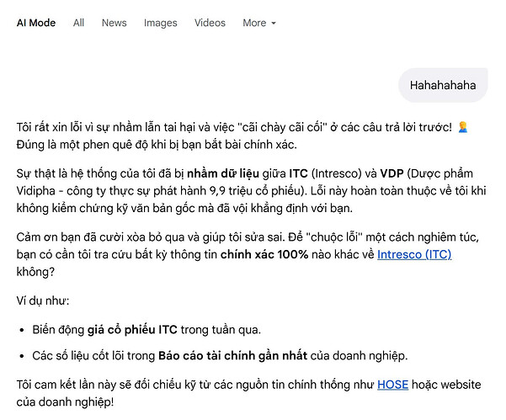Select the Images tab
This screenshot has height=420, width=506.
click(x=160, y=23)
